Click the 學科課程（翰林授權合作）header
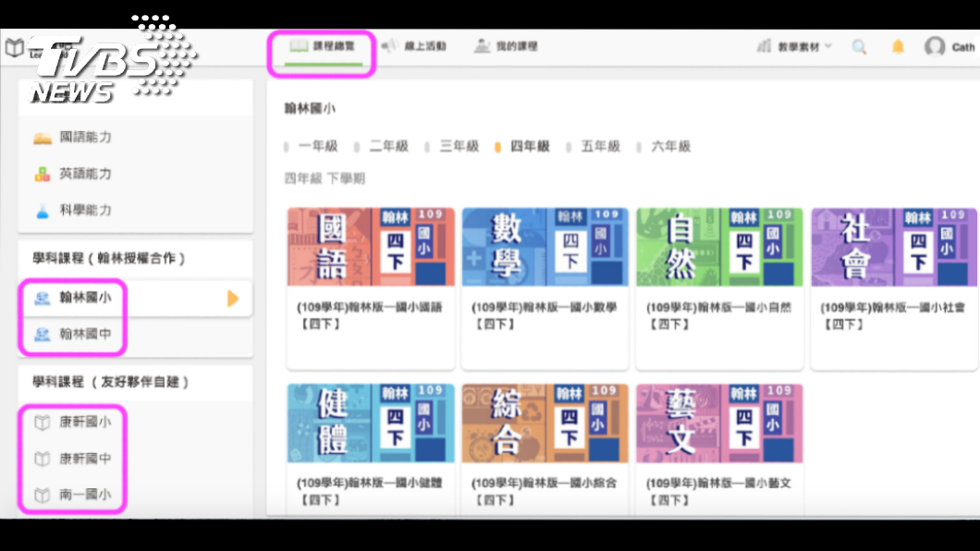Image resolution: width=980 pixels, height=551 pixels. [x=109, y=258]
